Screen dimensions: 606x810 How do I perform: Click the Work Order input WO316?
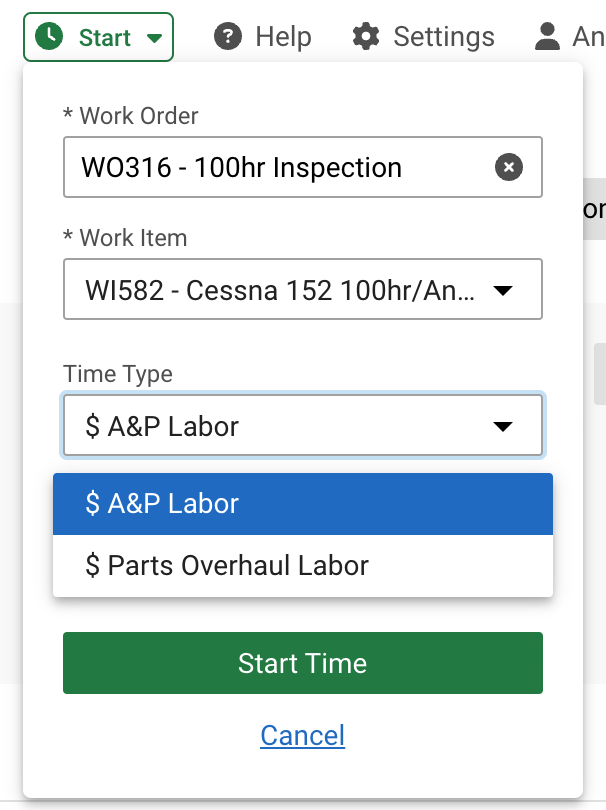point(303,167)
